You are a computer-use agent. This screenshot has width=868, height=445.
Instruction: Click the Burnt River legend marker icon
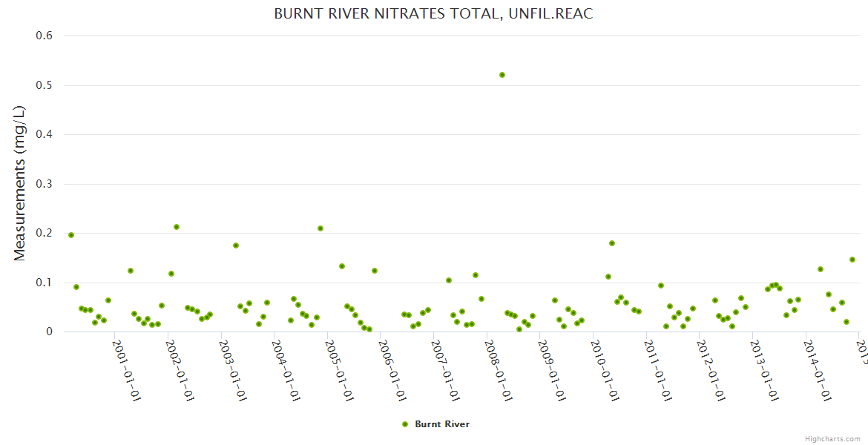coord(404,424)
